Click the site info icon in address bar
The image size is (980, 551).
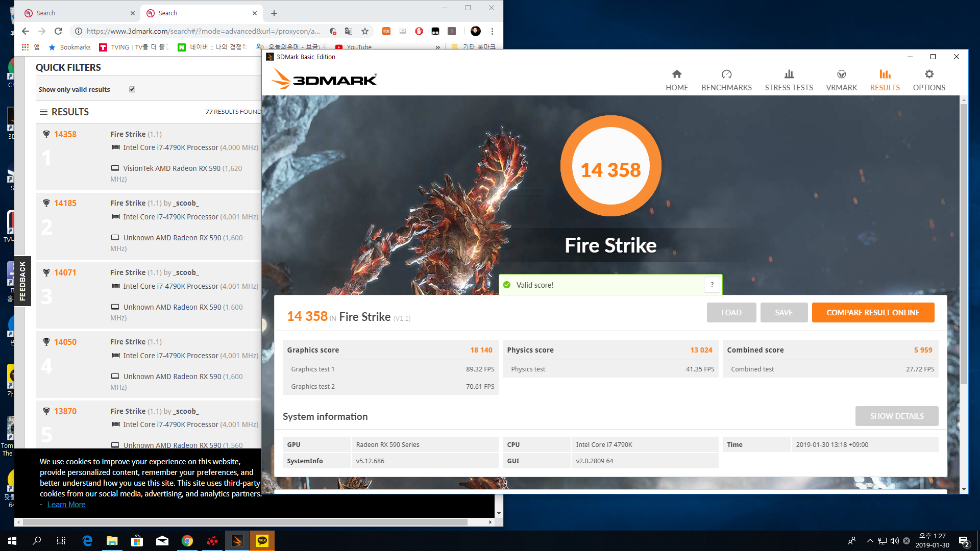pos(79,31)
